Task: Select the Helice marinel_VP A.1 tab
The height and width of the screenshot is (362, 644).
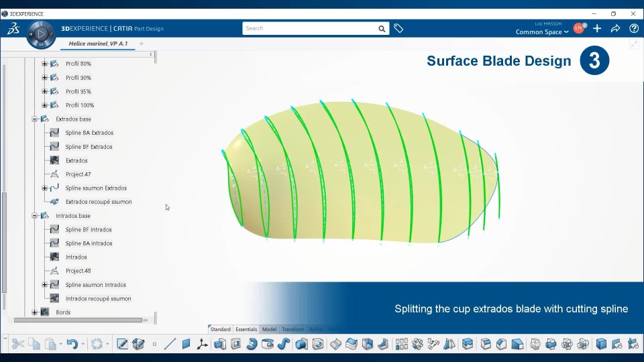Action: point(98,44)
